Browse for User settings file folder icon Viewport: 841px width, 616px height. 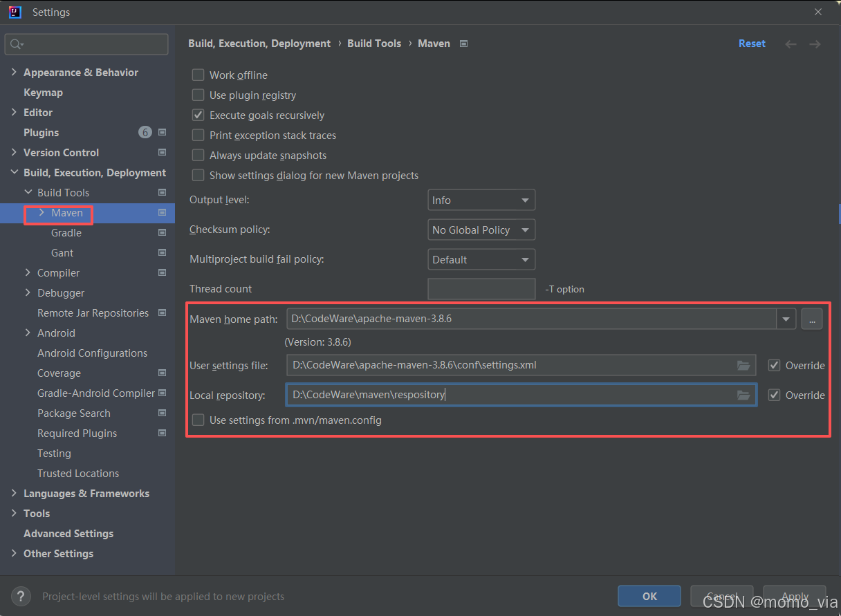point(743,365)
